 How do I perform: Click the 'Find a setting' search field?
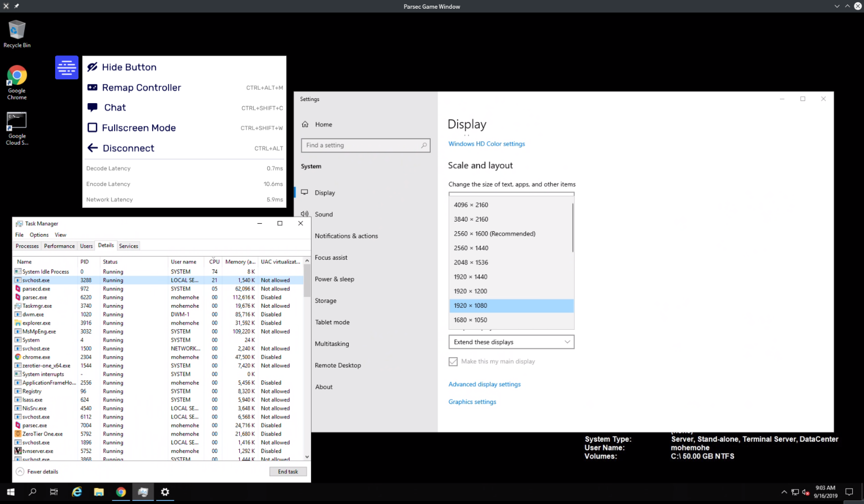(x=362, y=145)
